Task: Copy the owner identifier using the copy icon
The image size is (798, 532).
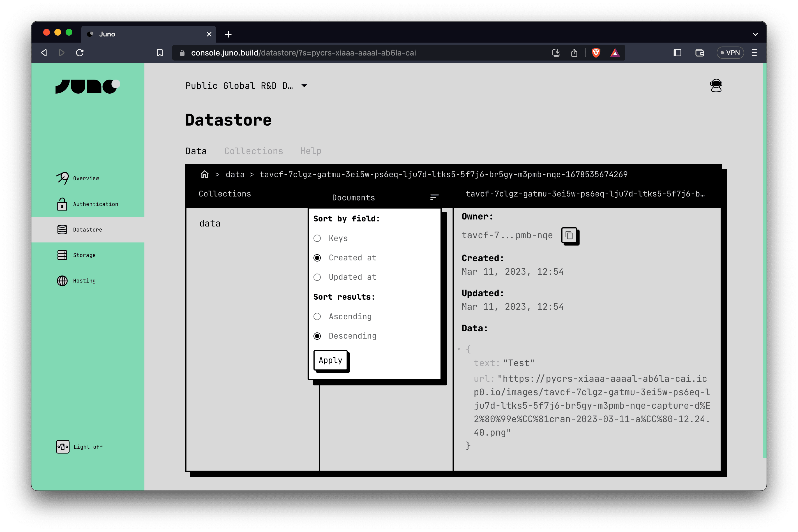Action: (569, 236)
